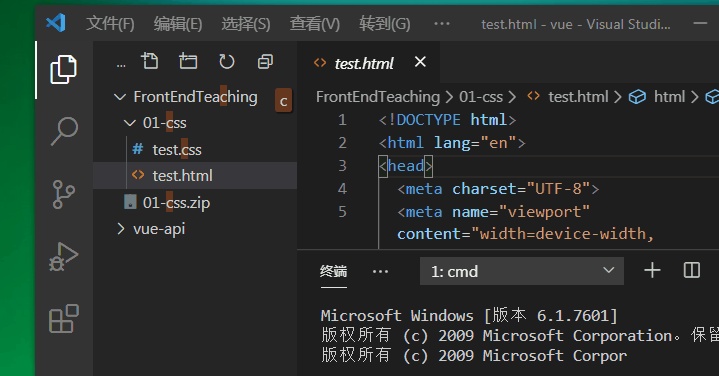Click html symbol text in the breadcrumb
Viewport: 719px width, 376px height.
(x=669, y=97)
